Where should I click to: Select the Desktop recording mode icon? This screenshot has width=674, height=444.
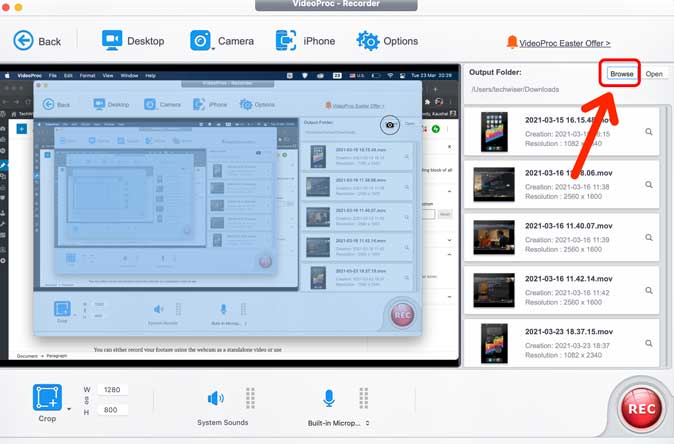(112, 40)
